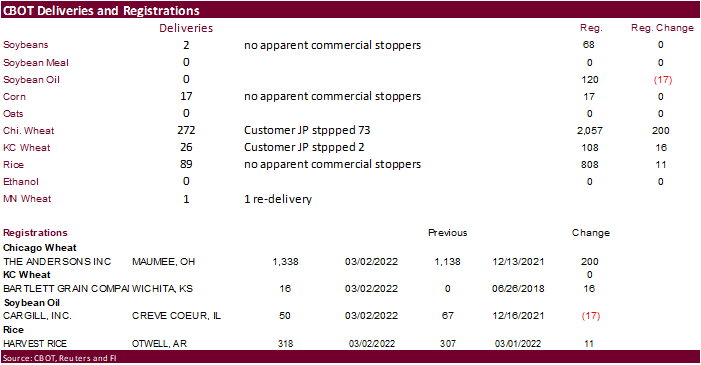
Task: Select the Soybeans row label
Action: click(x=25, y=45)
